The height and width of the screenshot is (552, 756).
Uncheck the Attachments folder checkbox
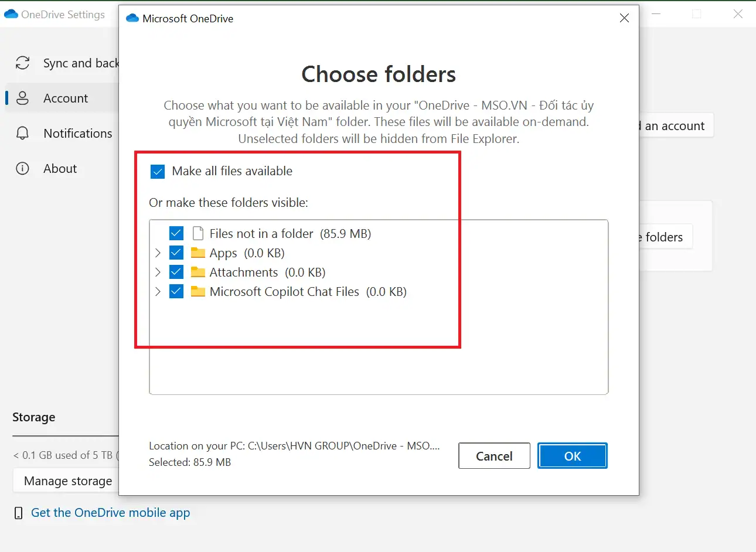[x=176, y=272]
